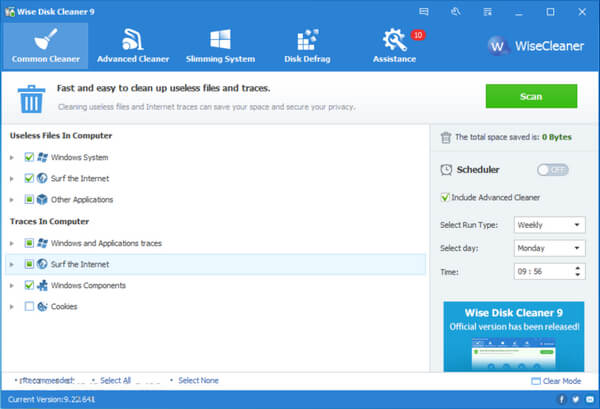Open the Select Run Type dropdown
600x409 pixels.
click(x=549, y=225)
